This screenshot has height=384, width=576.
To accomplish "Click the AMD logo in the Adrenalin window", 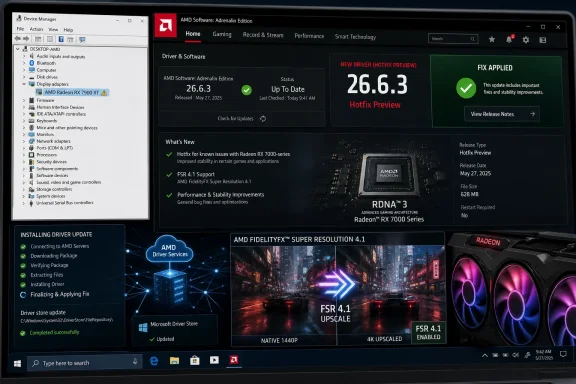I will [x=165, y=25].
